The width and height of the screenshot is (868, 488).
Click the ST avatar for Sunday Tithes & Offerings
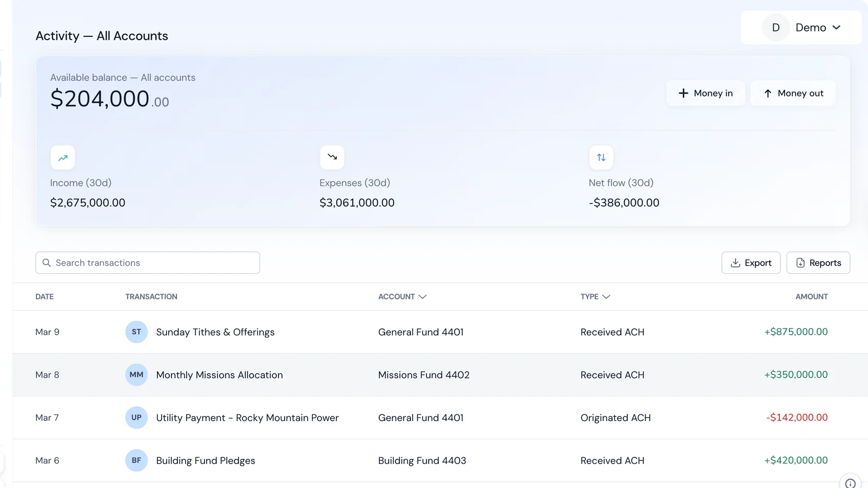pyautogui.click(x=136, y=332)
